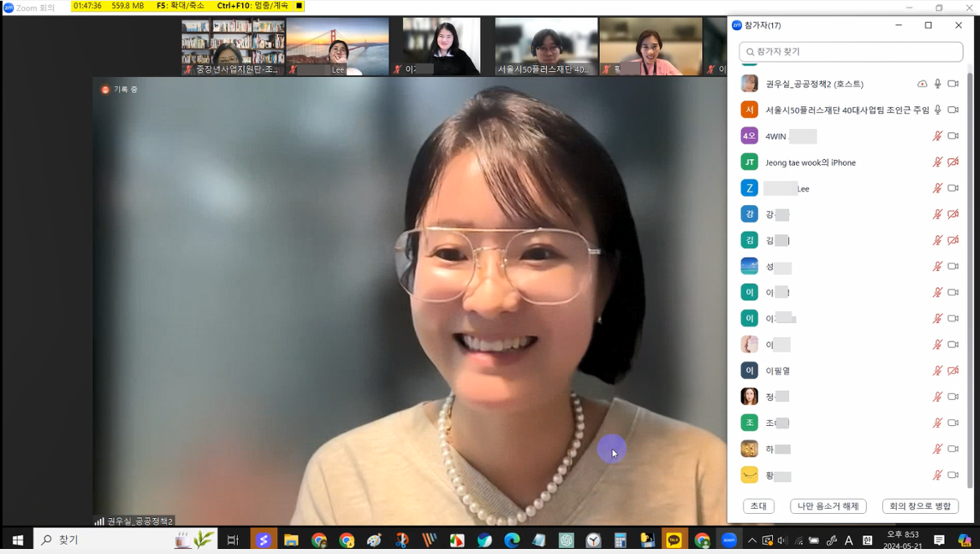This screenshot has width=980, height=554.
Task: Click the host's microphone icon in participant list
Action: pos(937,84)
